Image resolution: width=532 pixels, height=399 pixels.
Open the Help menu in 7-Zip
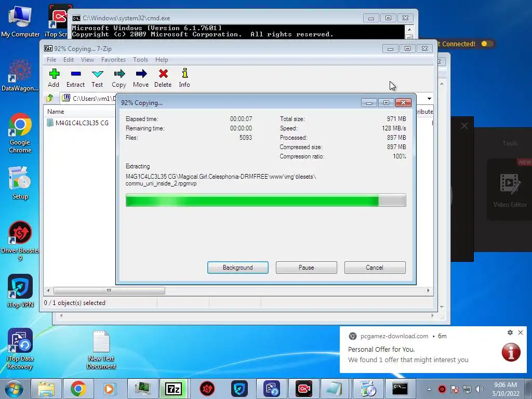162,60
